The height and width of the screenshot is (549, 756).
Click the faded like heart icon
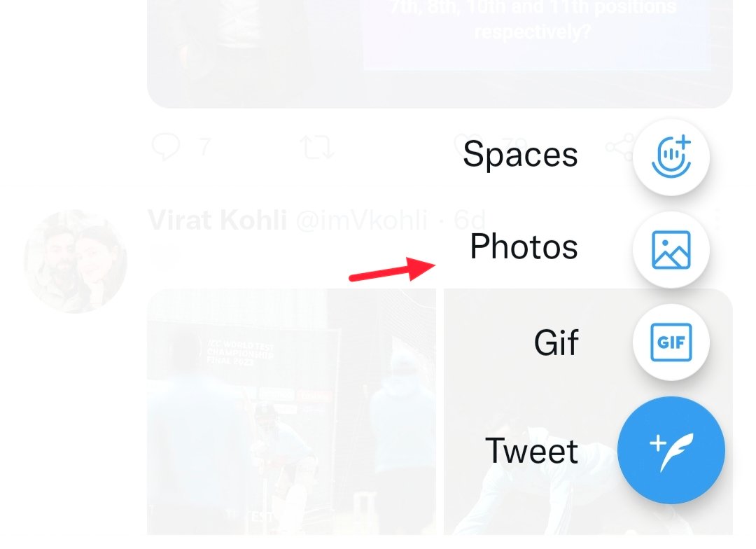(x=465, y=145)
